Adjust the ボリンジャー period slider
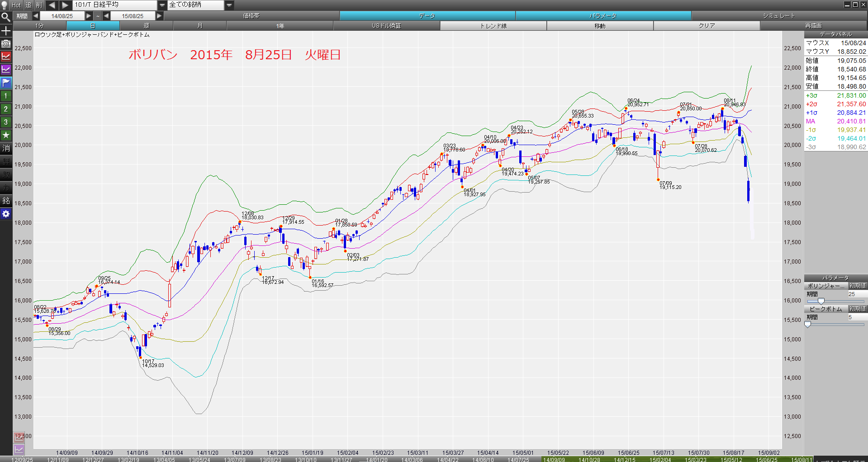Screen dimensions: 868x462 [x=821, y=301]
